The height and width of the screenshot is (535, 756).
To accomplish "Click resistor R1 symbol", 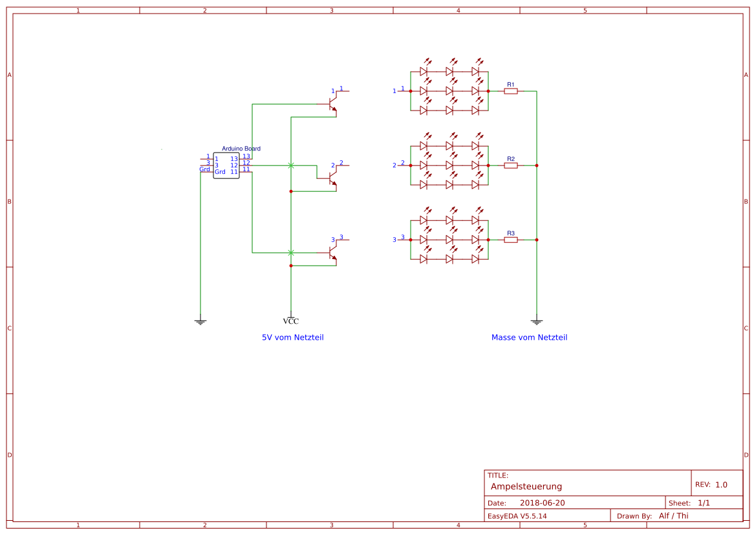I will tap(511, 91).
